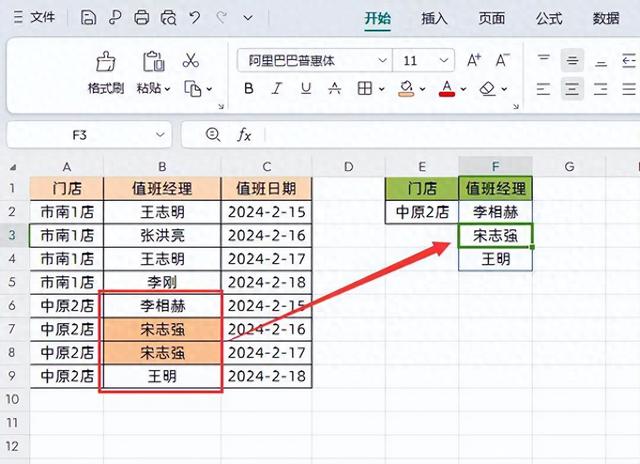
Task: Select the cell containing 张洪亮
Action: 162,235
